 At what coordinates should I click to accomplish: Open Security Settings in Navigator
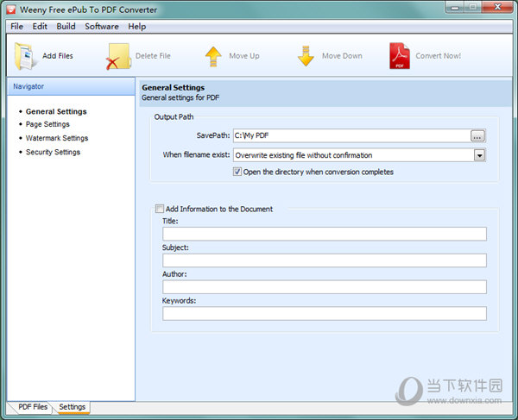point(53,152)
